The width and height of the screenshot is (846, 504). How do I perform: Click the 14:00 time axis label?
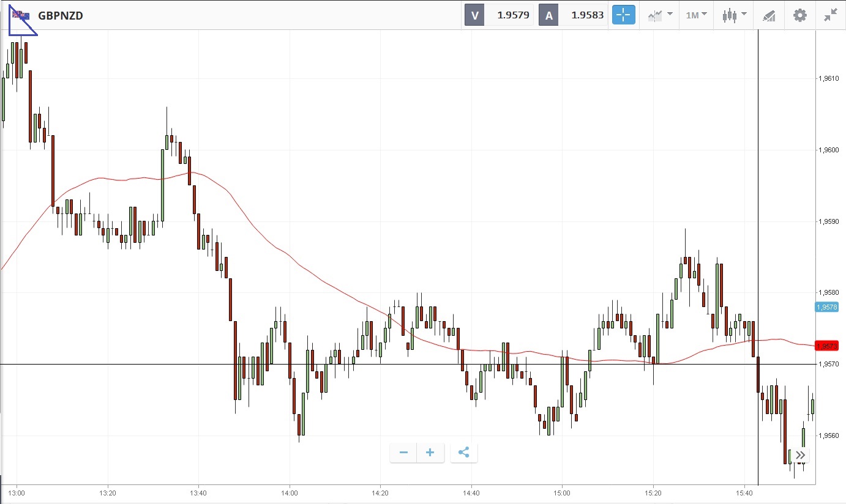[x=290, y=492]
